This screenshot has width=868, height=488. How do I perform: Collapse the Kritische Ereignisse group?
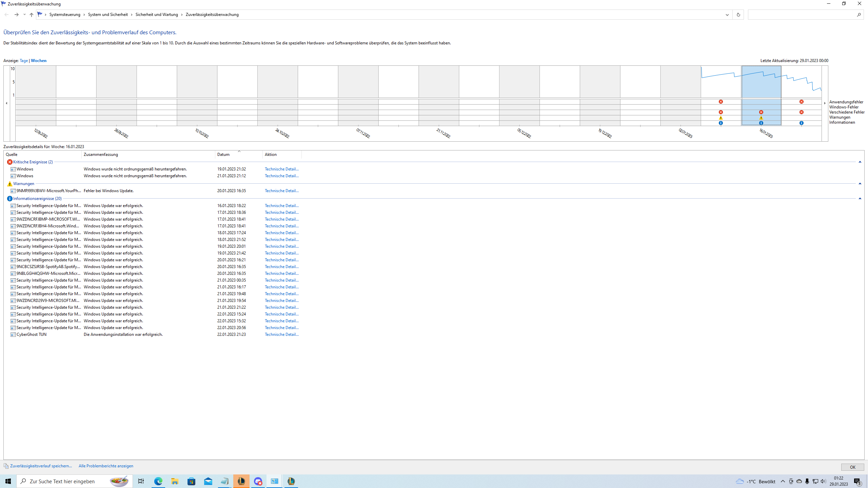click(x=860, y=162)
